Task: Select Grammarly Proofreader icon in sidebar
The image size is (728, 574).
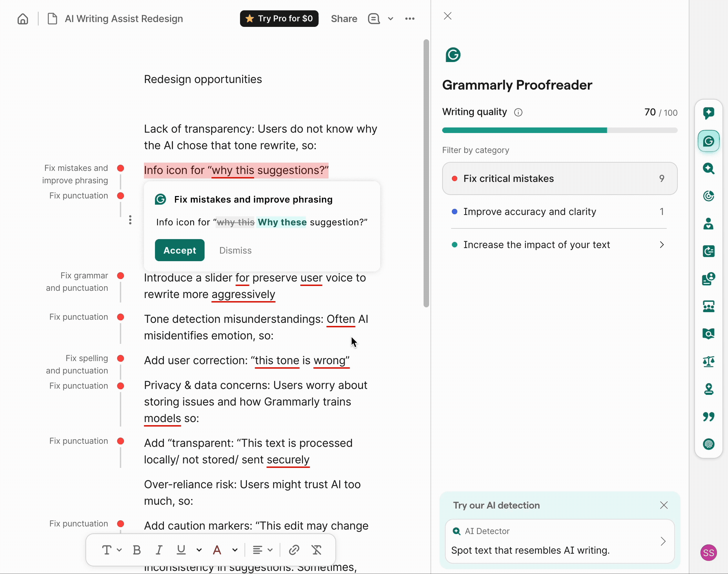Action: pyautogui.click(x=708, y=141)
